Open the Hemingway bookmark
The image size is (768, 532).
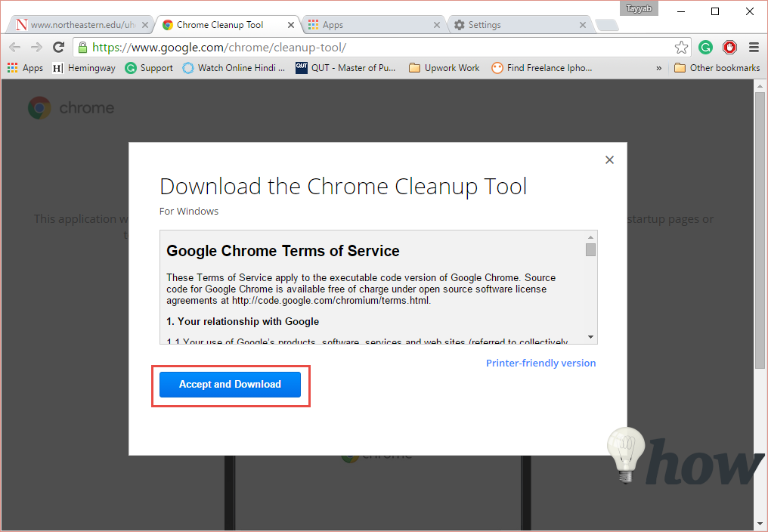click(84, 67)
